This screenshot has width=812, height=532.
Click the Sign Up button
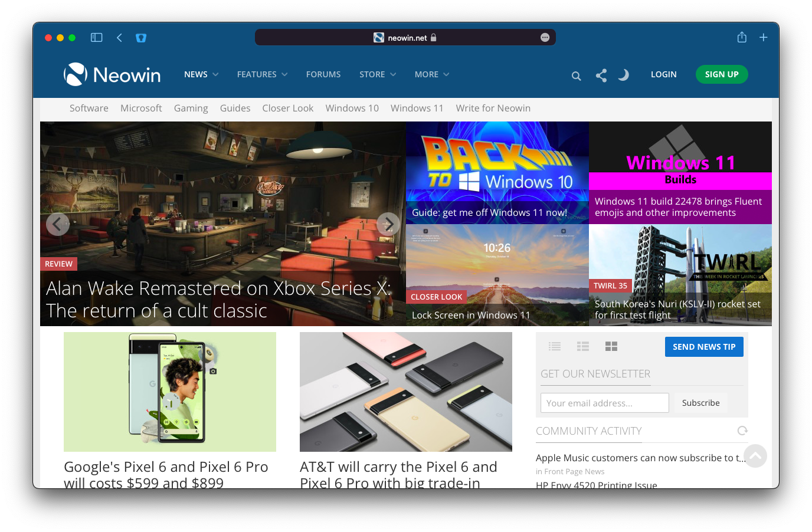pos(722,74)
